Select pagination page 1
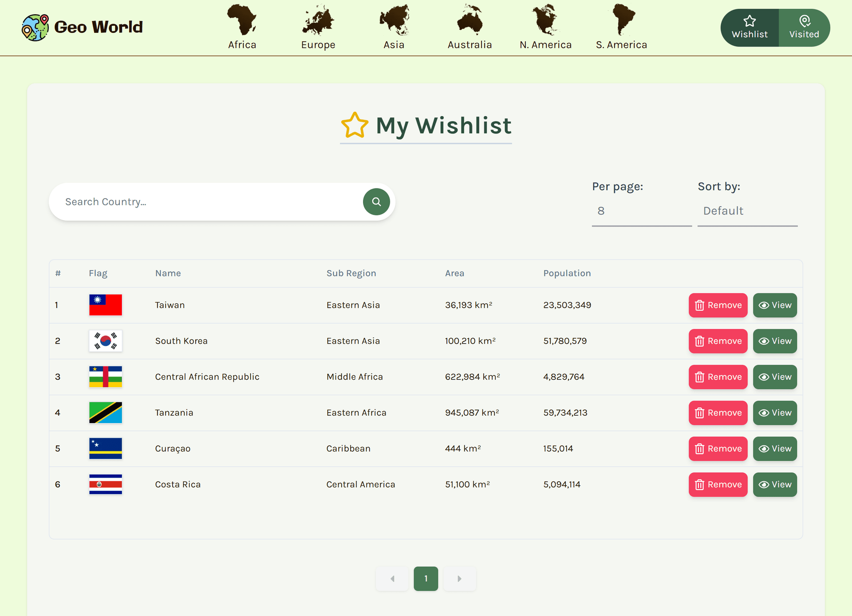This screenshot has width=852, height=616. tap(426, 579)
